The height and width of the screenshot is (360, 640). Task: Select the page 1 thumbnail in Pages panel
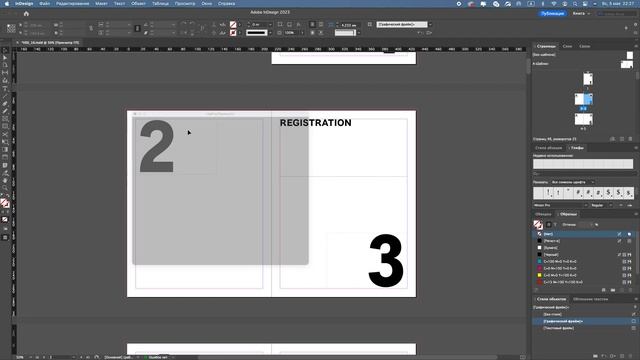click(588, 79)
